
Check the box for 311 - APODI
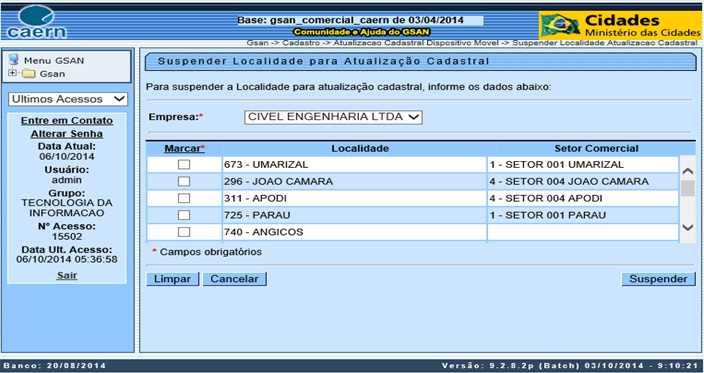pos(184,198)
